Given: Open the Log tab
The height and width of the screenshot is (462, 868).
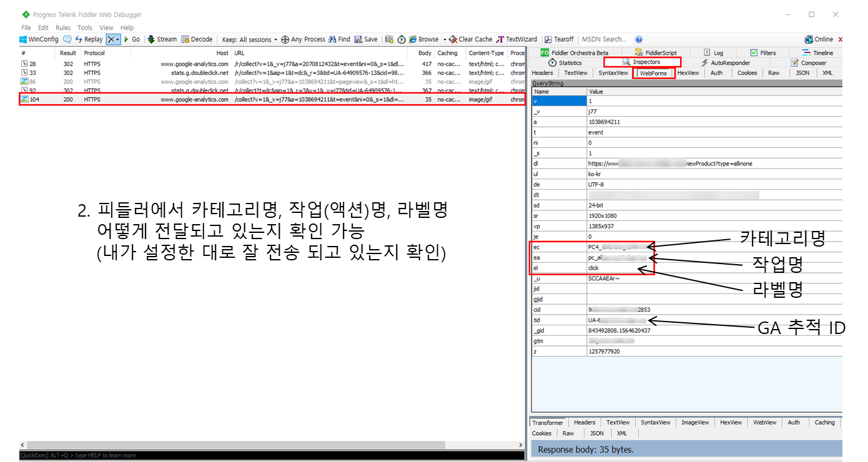Looking at the screenshot, I should point(714,53).
